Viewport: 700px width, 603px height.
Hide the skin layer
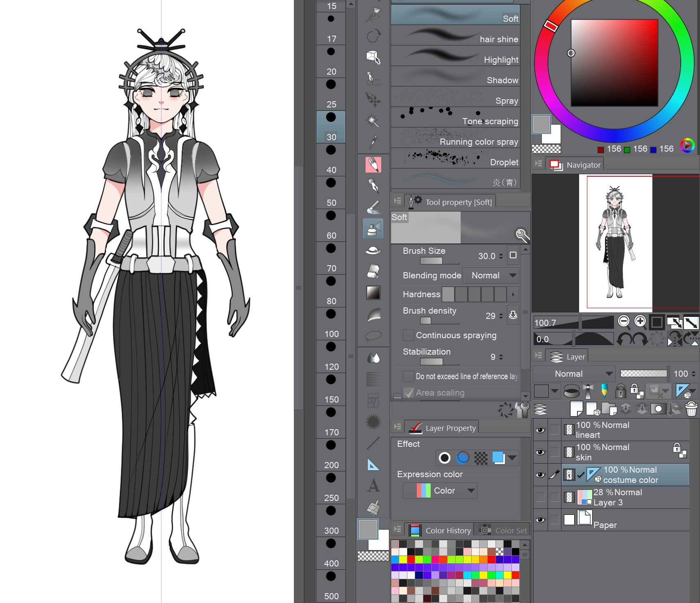[540, 452]
